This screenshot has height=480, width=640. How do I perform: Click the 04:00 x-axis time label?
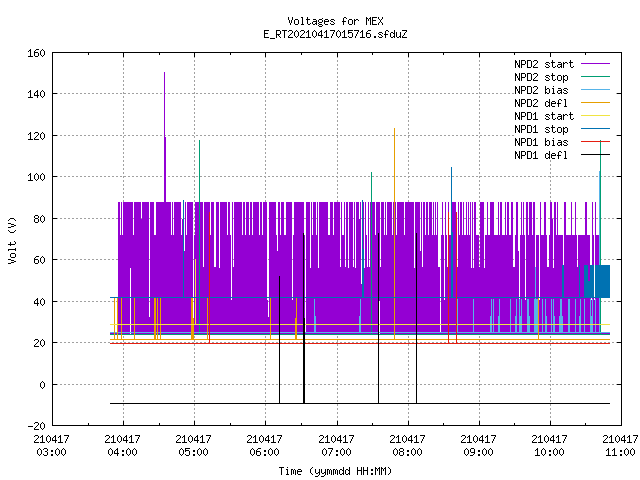[122, 452]
